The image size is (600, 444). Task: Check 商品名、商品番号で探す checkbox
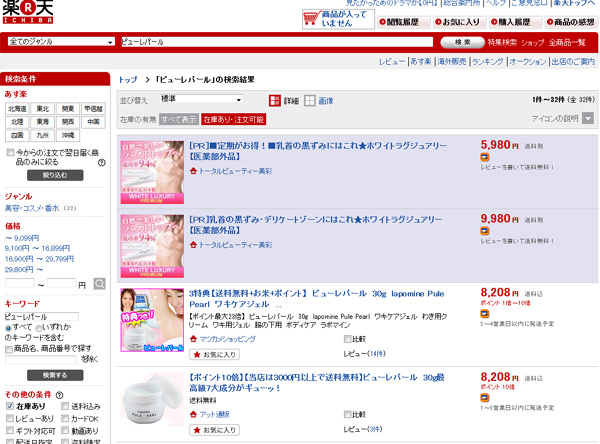tap(8, 349)
